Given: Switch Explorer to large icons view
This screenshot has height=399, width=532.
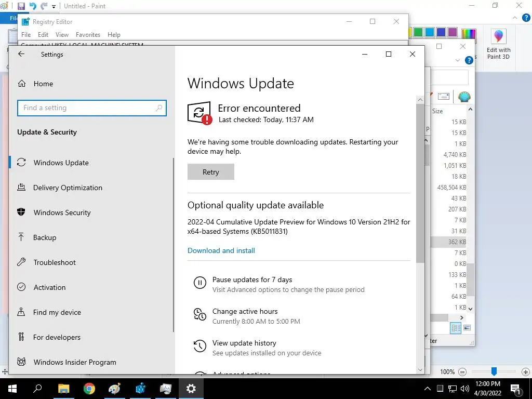Looking at the screenshot, I should pyautogui.click(x=467, y=328).
